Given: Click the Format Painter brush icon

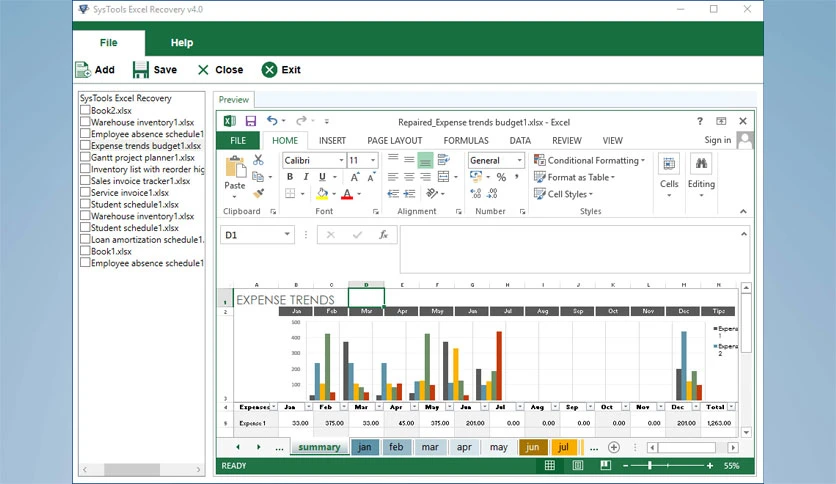Looking at the screenshot, I should pyautogui.click(x=259, y=193).
